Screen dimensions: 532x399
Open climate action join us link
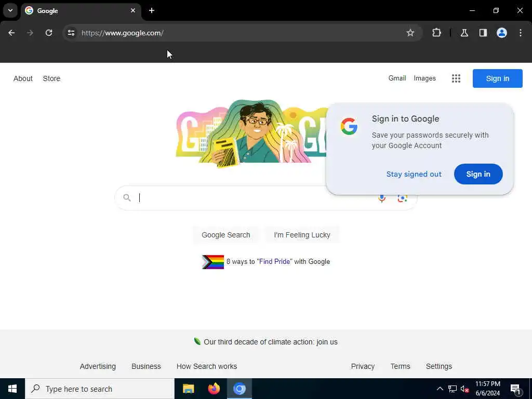click(270, 342)
